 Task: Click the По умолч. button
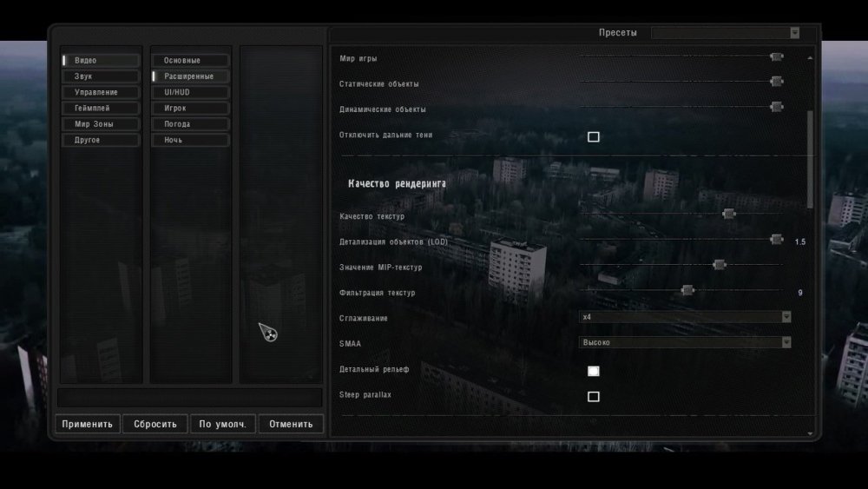coord(223,425)
